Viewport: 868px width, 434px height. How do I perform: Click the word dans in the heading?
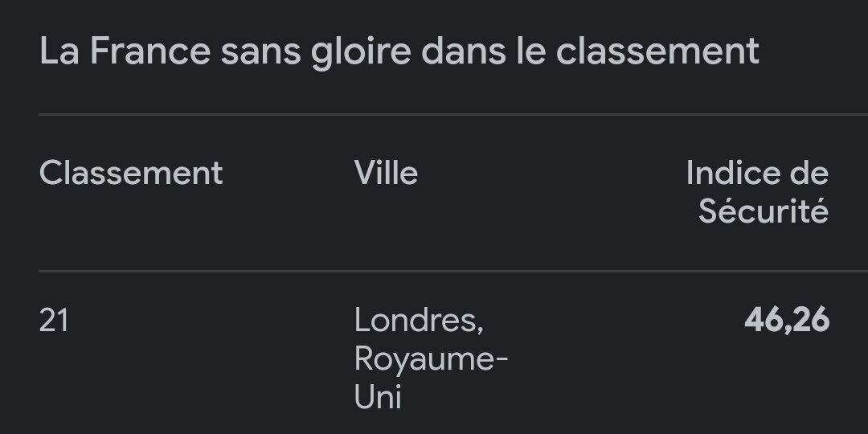pos(464,51)
